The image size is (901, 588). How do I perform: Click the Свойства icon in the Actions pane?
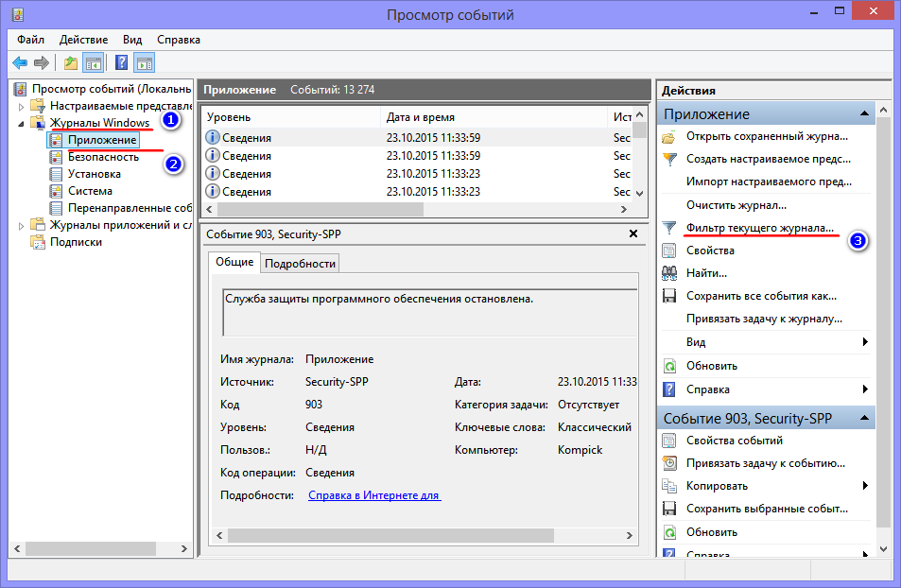pyautogui.click(x=668, y=251)
